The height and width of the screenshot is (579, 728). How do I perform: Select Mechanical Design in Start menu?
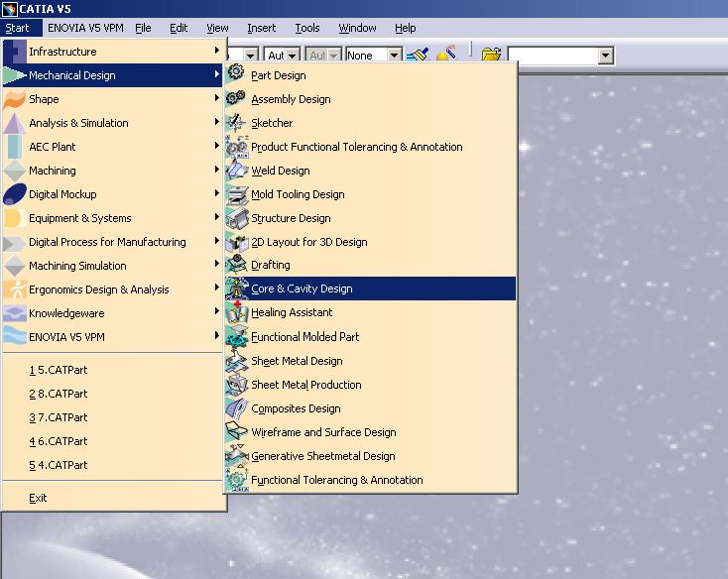pos(113,75)
